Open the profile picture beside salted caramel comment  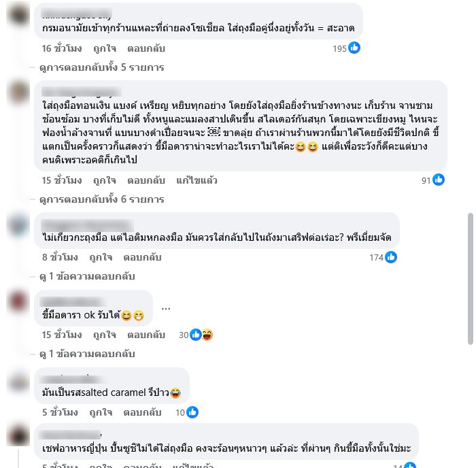tap(18, 382)
